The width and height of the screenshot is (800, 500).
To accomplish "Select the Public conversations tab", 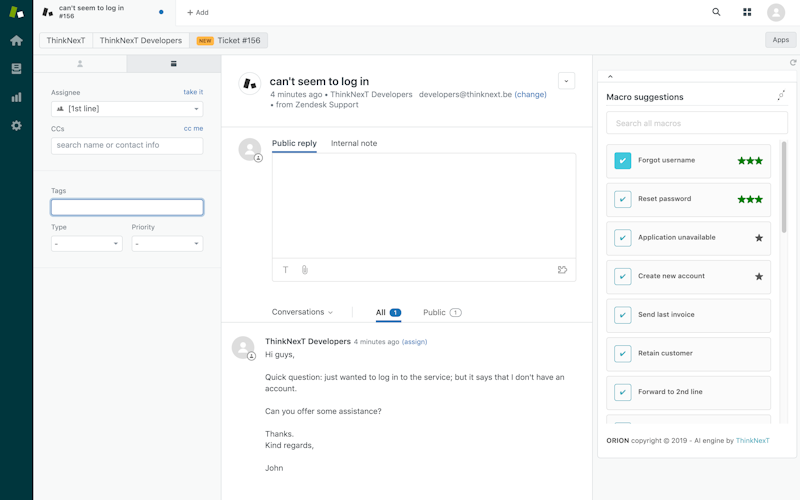I will tap(442, 312).
